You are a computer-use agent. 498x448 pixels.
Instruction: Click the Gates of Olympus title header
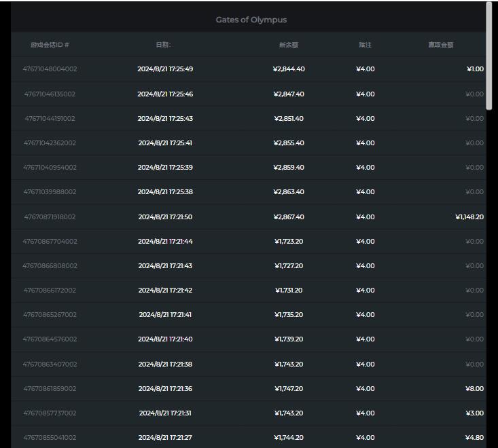tap(251, 20)
